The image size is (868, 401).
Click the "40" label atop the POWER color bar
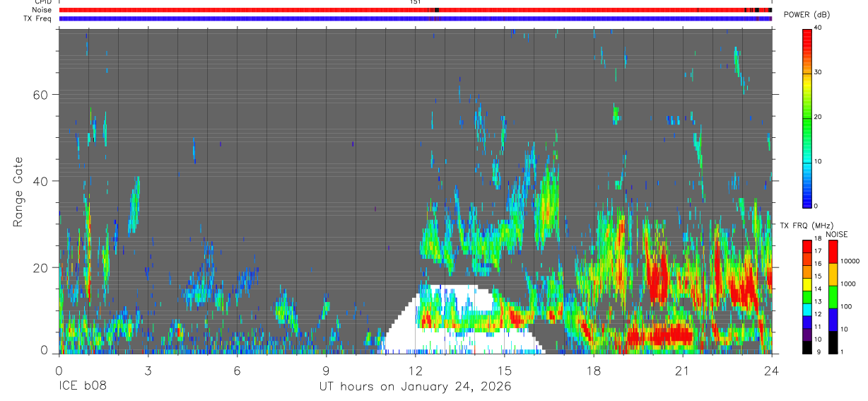point(819,28)
